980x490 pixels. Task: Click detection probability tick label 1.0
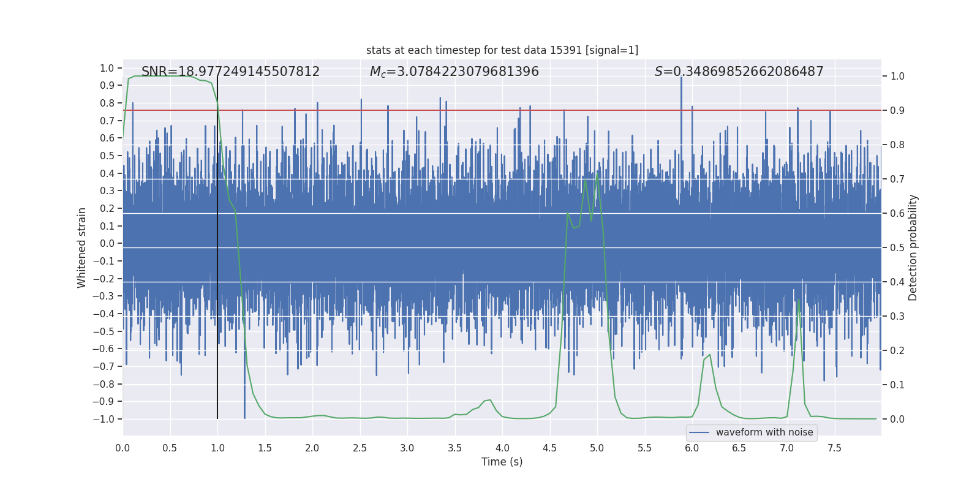[897, 77]
